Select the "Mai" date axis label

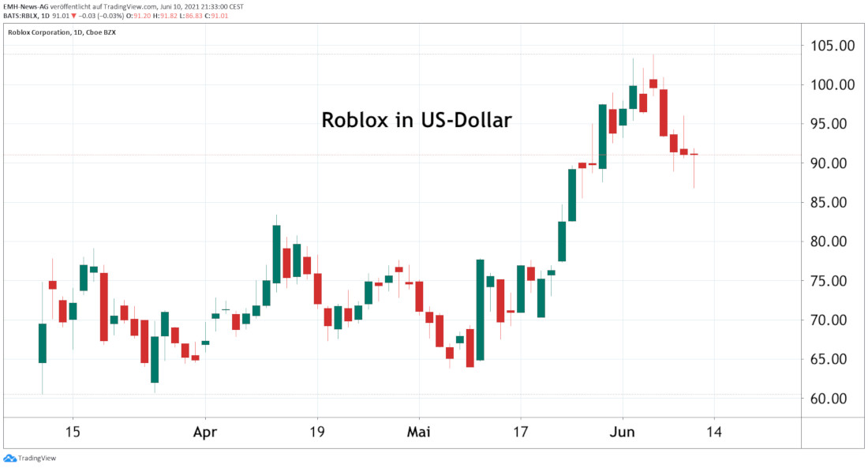pos(418,432)
